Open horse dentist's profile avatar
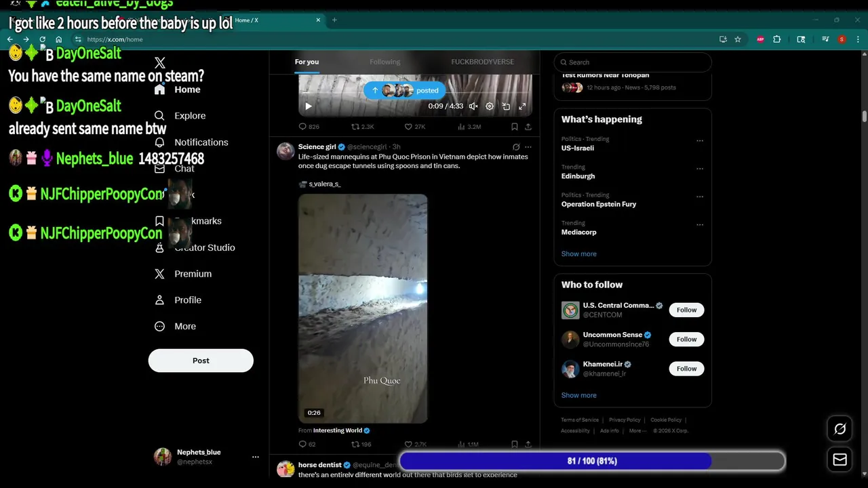This screenshot has width=868, height=488. (285, 469)
